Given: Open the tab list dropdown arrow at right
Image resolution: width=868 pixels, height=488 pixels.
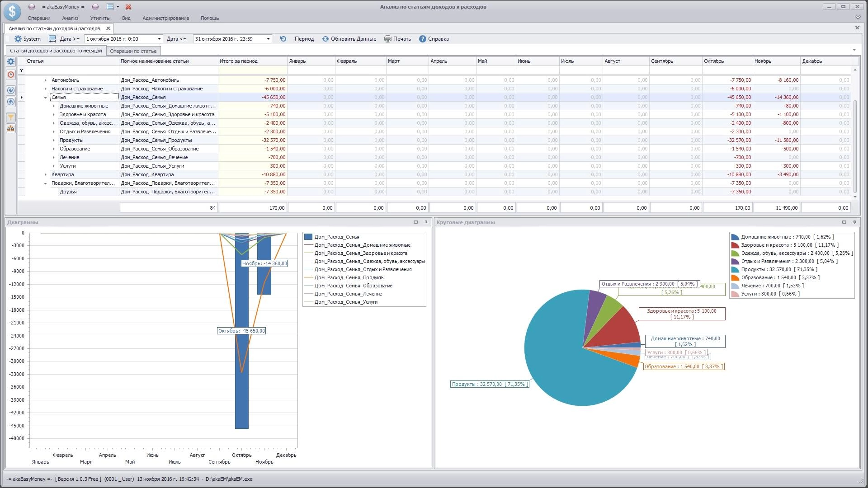Looking at the screenshot, I should pyautogui.click(x=854, y=50).
